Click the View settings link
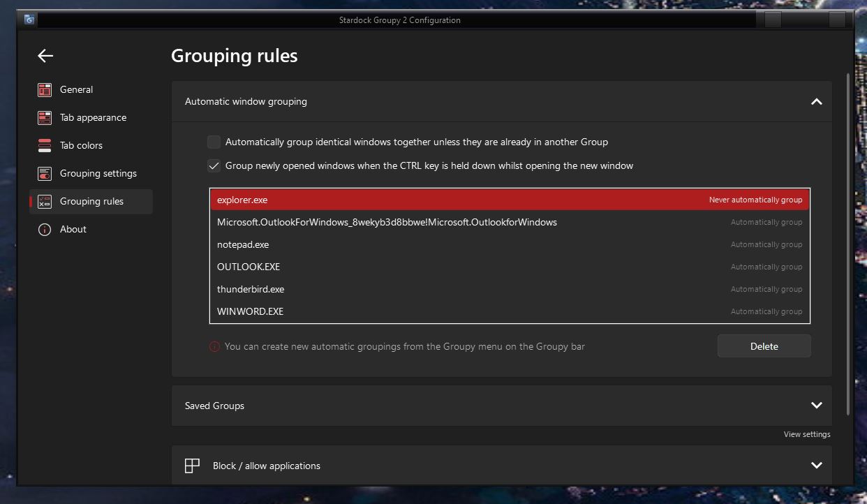Screen dimensions: 867x504 (x=806, y=434)
